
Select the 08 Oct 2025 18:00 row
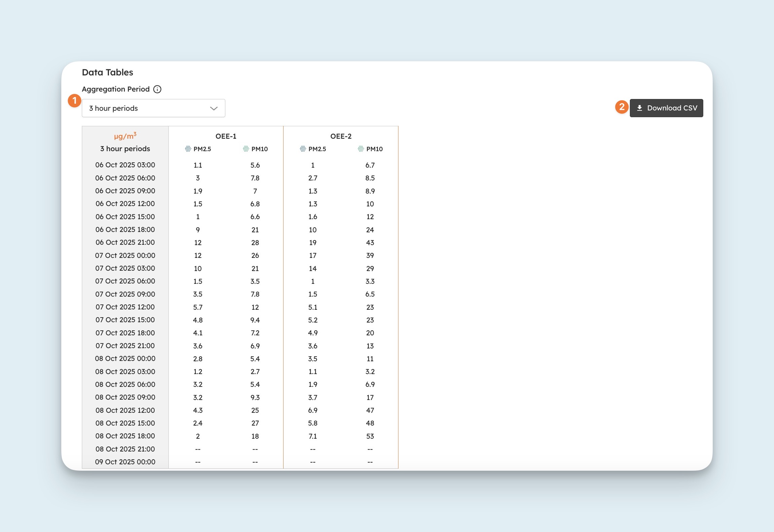pos(125,436)
